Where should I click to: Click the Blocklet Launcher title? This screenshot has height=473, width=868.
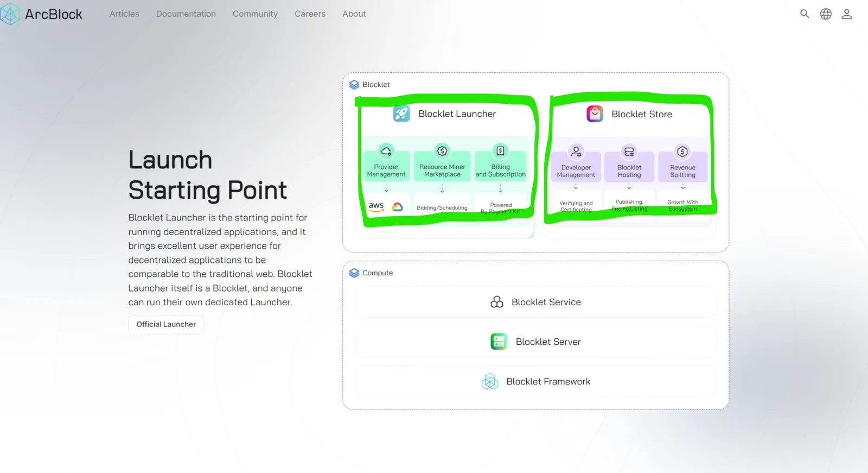(x=457, y=114)
